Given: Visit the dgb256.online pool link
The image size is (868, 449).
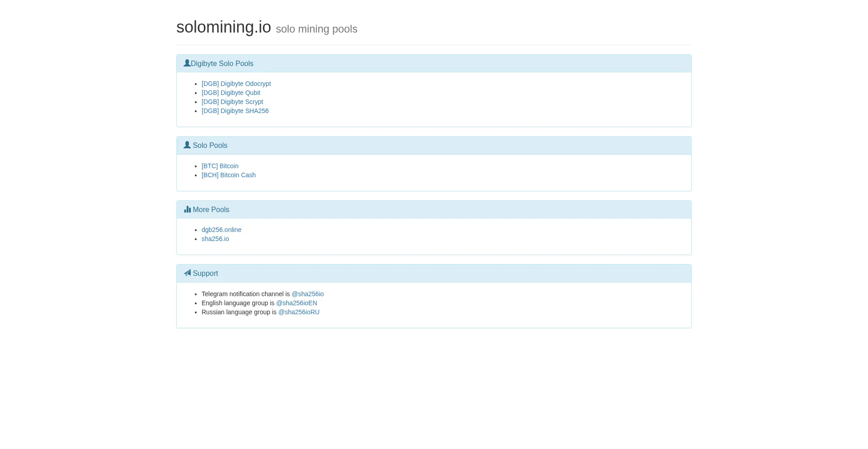Looking at the screenshot, I should 222,230.
